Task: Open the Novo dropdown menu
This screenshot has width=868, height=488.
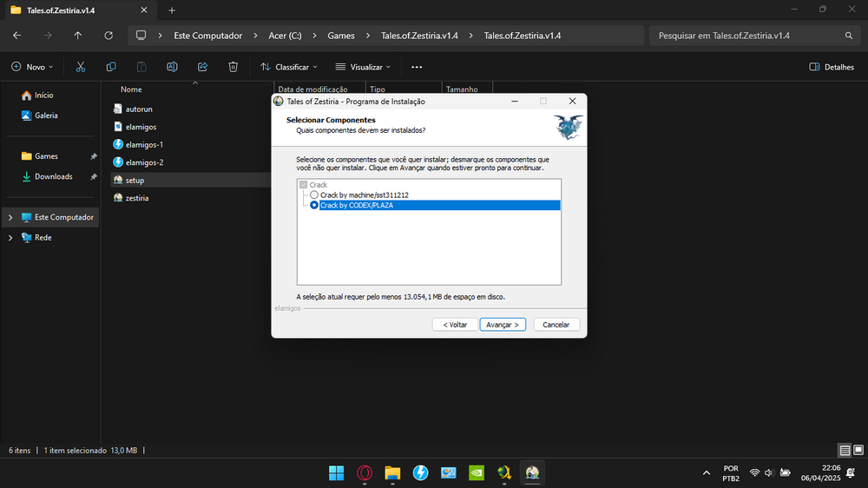Action: (33, 67)
